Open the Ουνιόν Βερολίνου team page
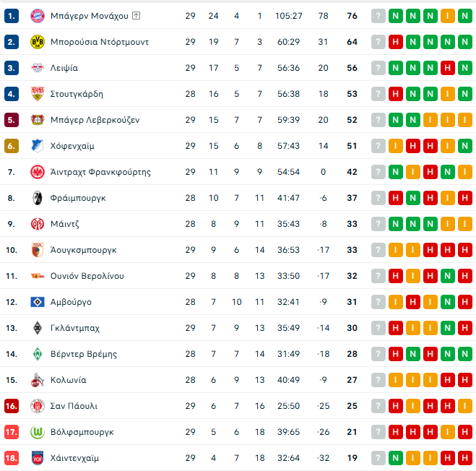The image size is (476, 471). 87,276
